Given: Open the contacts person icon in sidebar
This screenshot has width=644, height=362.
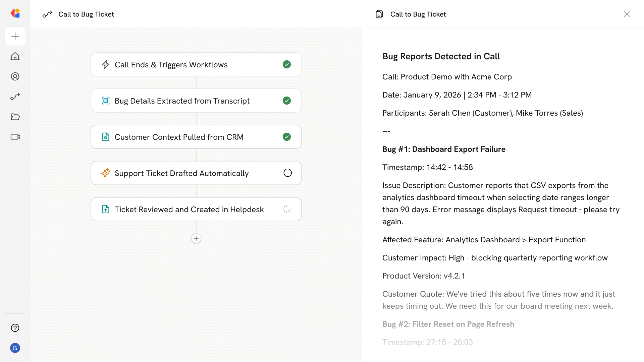Looking at the screenshot, I should click(15, 76).
